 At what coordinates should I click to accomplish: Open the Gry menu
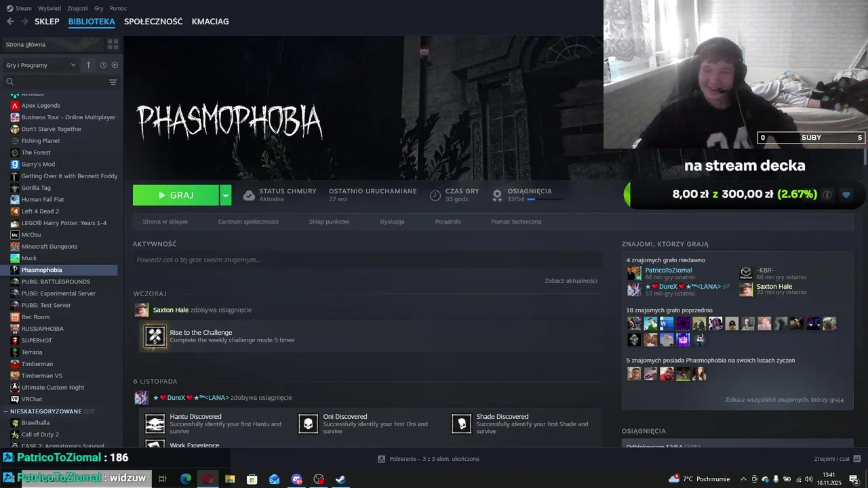[99, 8]
